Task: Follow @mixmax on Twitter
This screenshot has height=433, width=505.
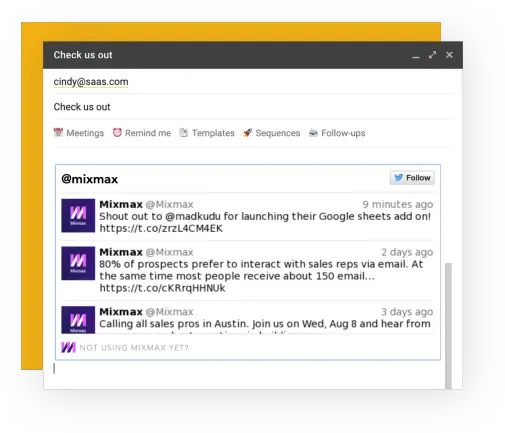Action: (x=412, y=178)
